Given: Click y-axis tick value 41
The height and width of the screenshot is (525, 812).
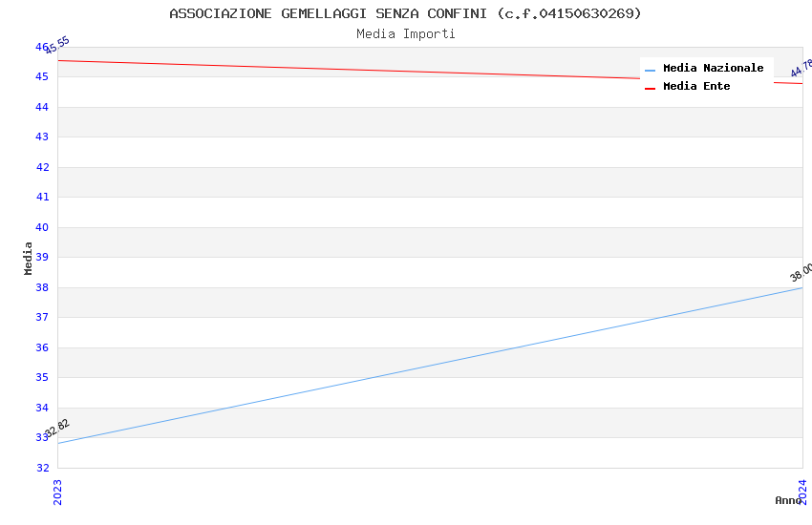Looking at the screenshot, I should [x=42, y=197].
